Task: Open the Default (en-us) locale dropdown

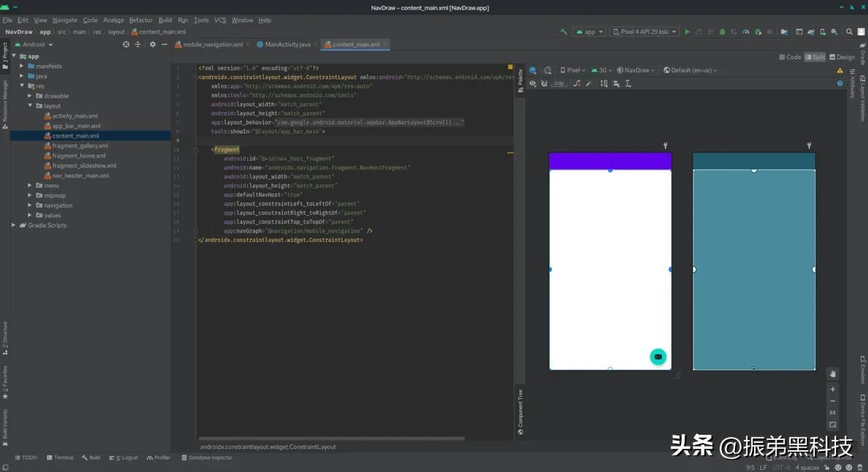Action: (690, 70)
